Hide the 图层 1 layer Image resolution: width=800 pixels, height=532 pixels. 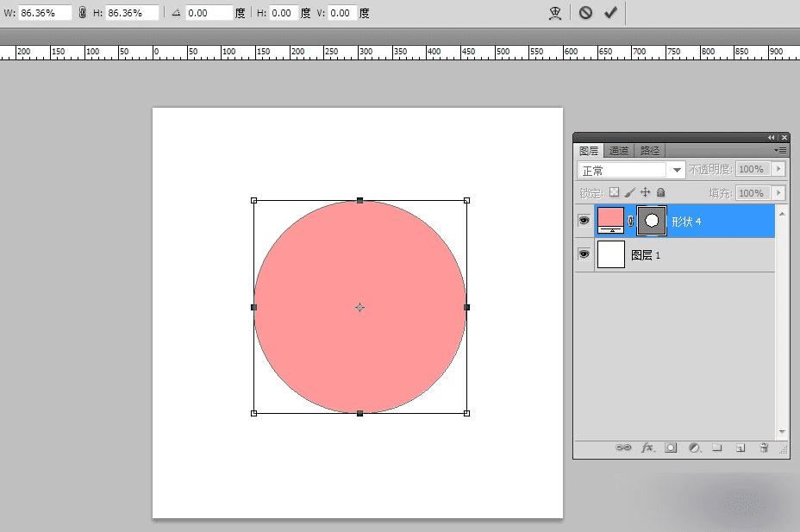click(x=584, y=254)
